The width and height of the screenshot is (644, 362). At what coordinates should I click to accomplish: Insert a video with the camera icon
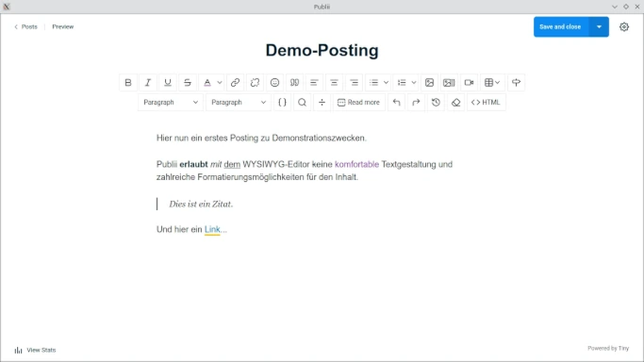coord(469,83)
